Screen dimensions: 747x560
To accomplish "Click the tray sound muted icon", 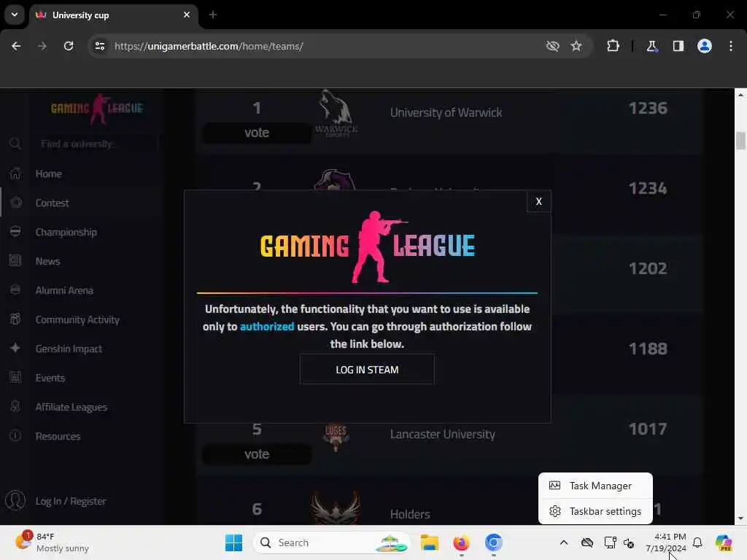I will 629,542.
